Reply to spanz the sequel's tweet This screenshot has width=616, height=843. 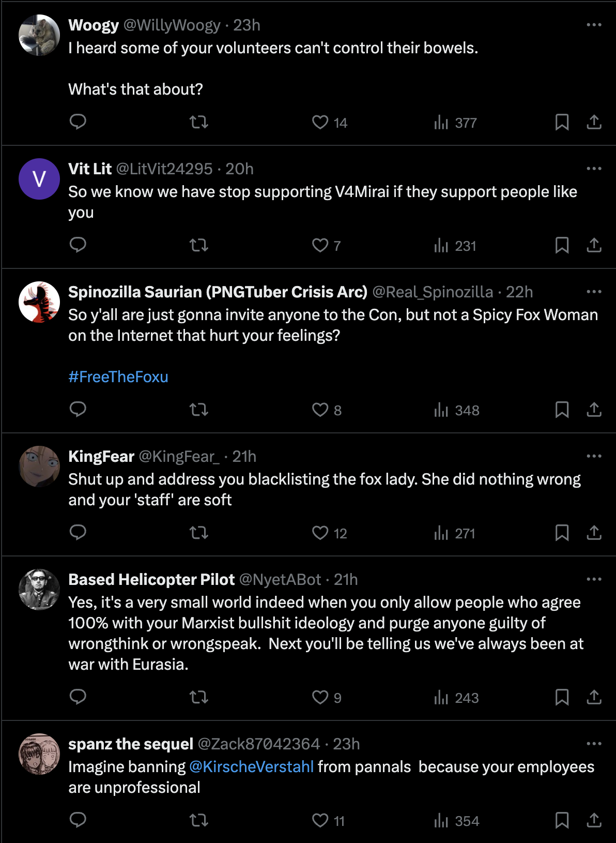[78, 820]
